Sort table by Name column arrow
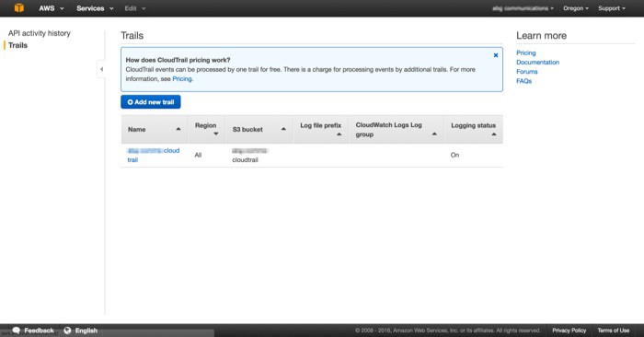 pyautogui.click(x=178, y=129)
